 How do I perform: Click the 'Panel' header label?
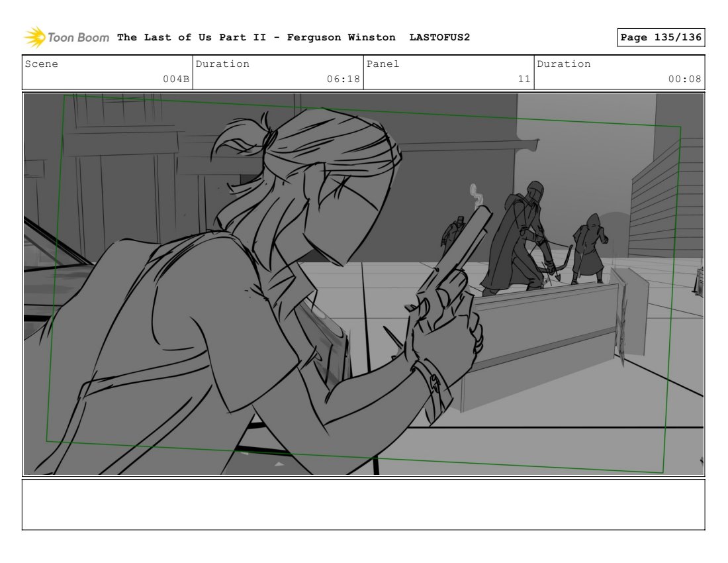[383, 64]
